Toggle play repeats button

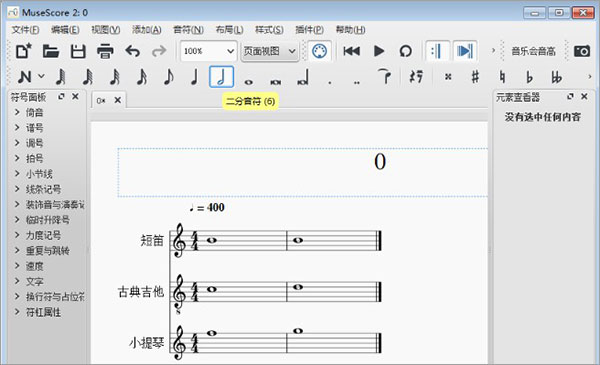tap(437, 51)
